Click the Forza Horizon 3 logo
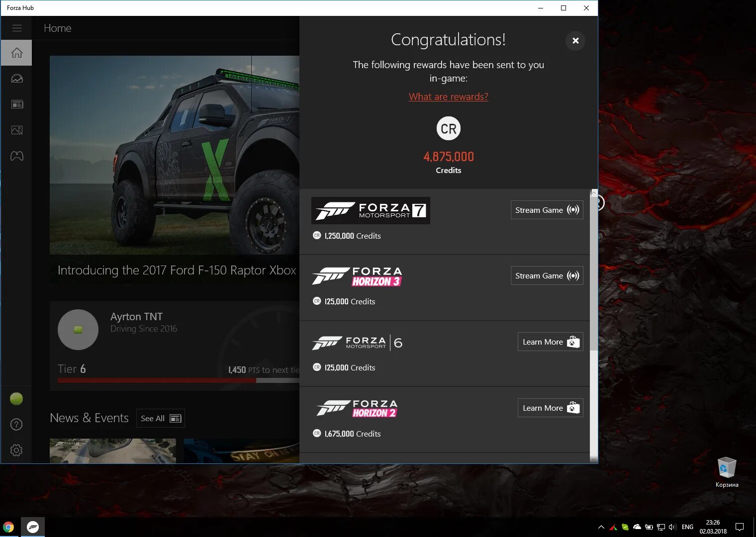 tap(357, 276)
